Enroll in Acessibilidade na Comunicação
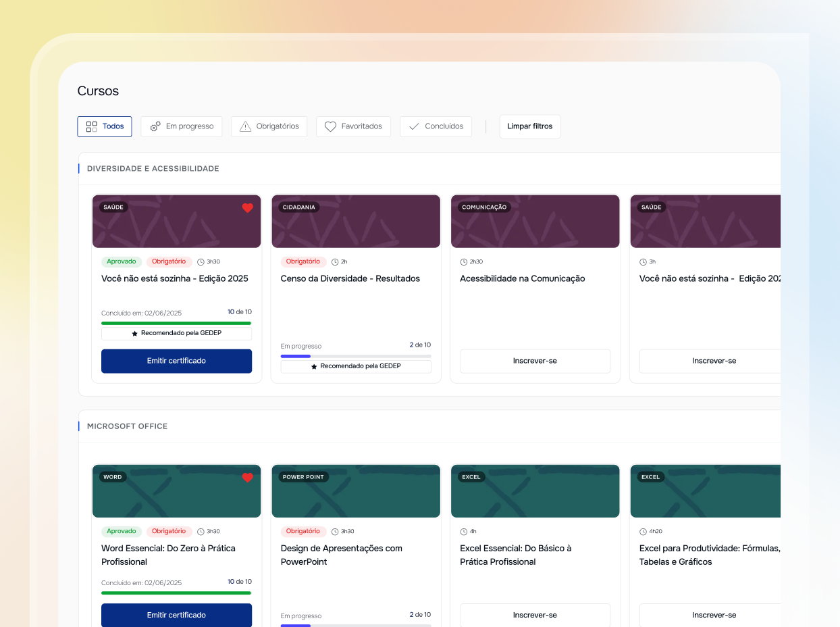The width and height of the screenshot is (840, 627). pos(535,361)
